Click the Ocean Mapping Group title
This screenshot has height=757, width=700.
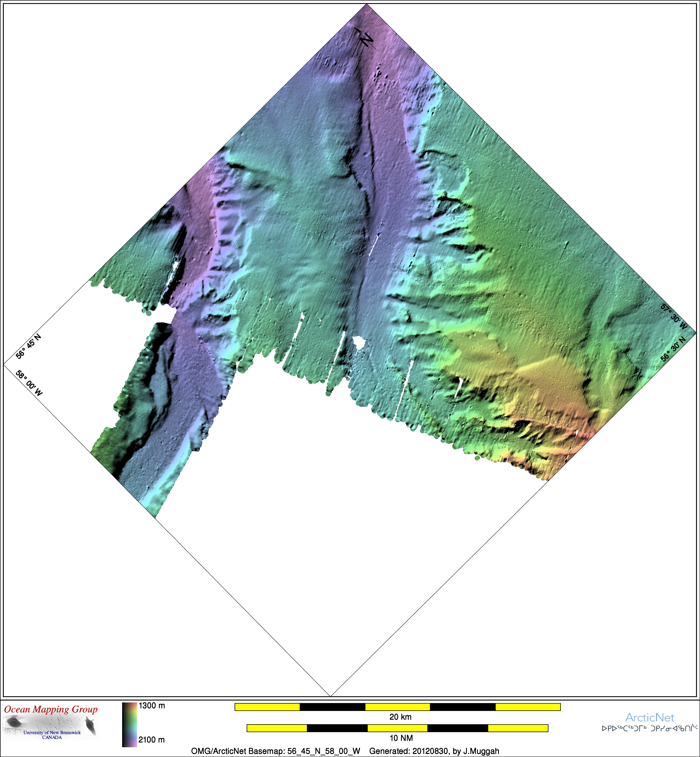point(51,709)
